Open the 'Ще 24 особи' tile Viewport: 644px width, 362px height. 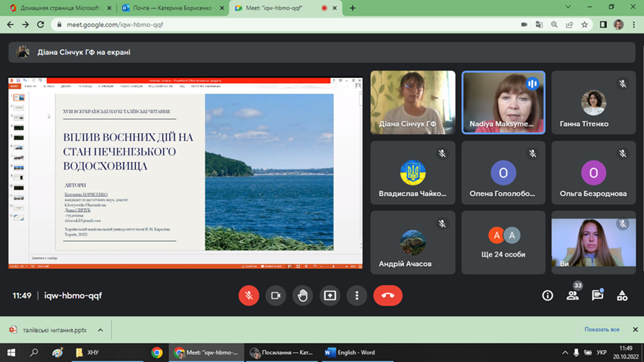pos(503,243)
